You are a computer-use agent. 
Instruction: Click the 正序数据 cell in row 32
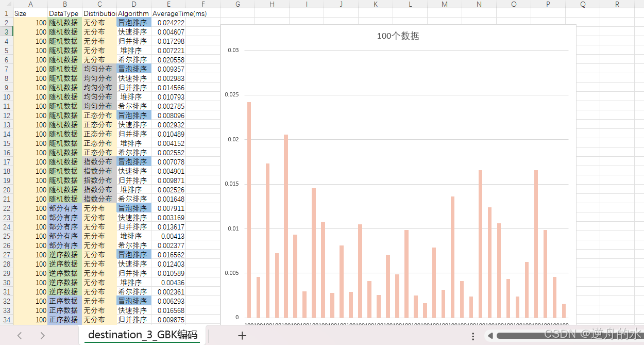click(x=64, y=301)
